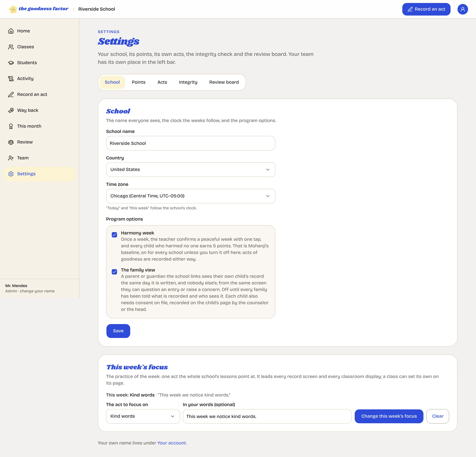Click the Team add-person icon

click(x=11, y=158)
